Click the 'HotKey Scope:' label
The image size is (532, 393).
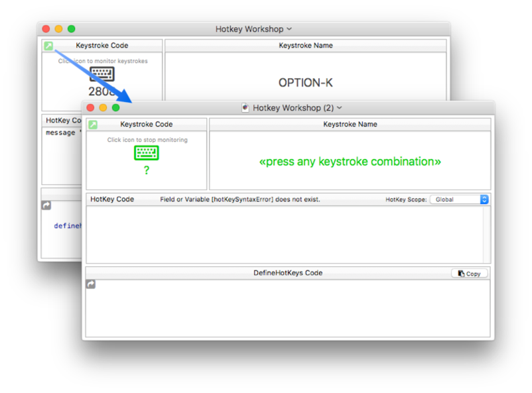click(x=406, y=199)
